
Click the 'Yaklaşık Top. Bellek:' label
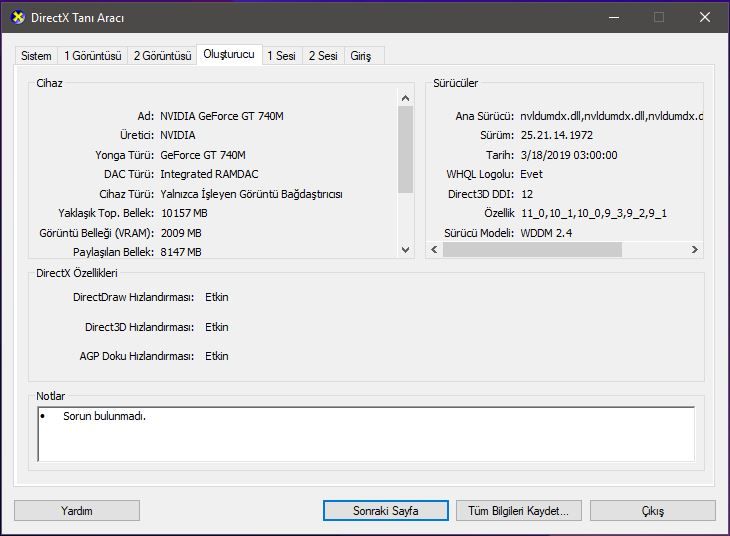106,213
